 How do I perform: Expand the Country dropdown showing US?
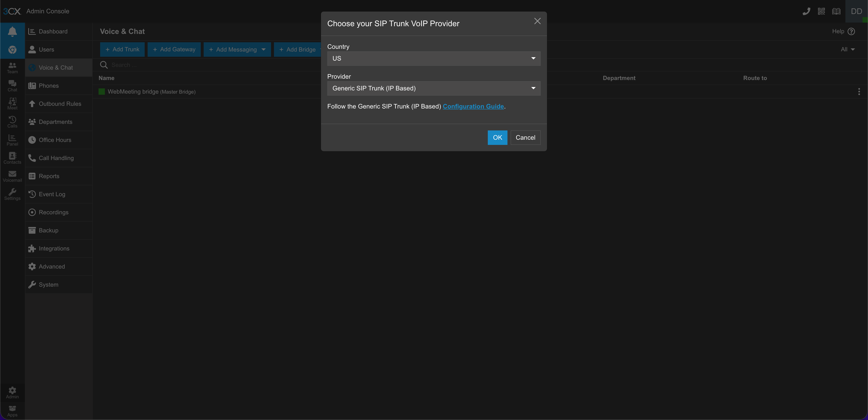coord(434,58)
